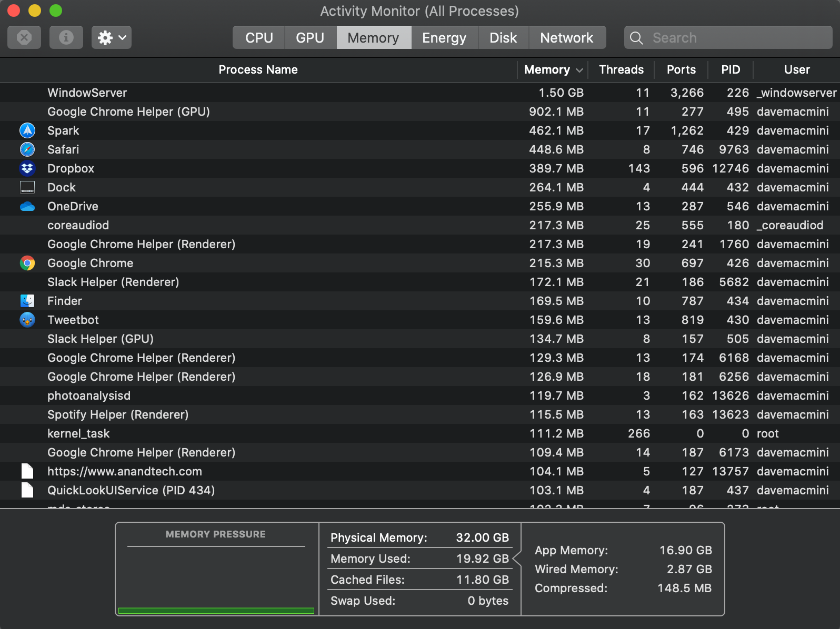Screen dimensions: 840x629
Task: Select Spotify Helper (Renderer) row
Action: (x=420, y=414)
